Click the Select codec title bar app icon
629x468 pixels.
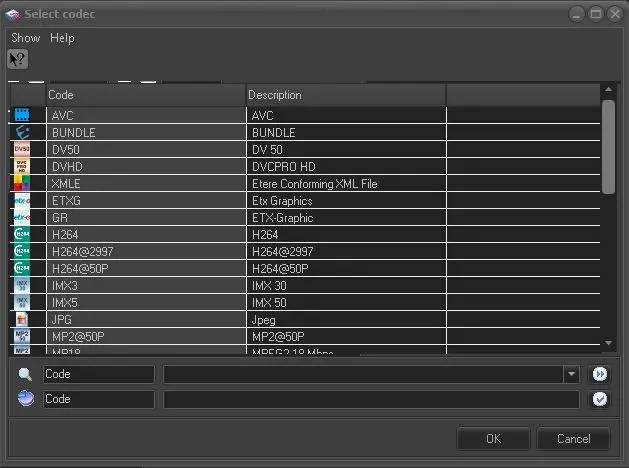[x=13, y=14]
